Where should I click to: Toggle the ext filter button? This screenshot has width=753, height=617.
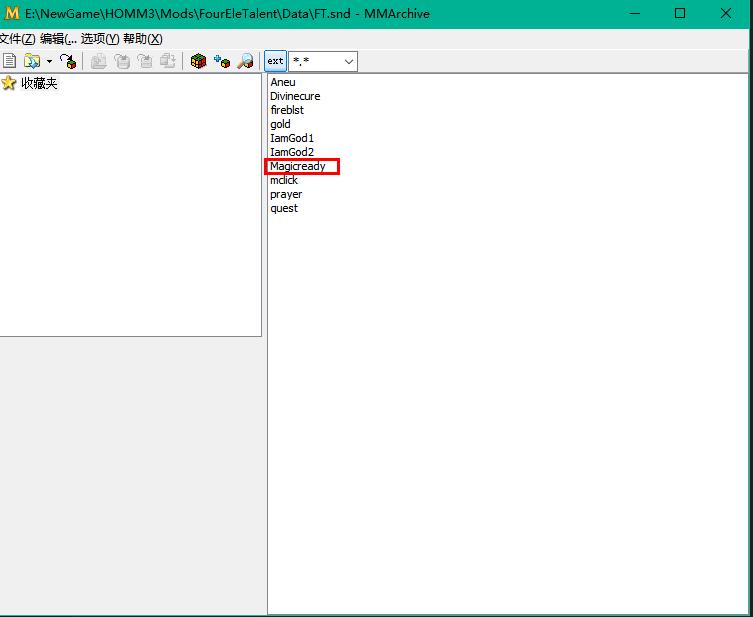tap(275, 61)
